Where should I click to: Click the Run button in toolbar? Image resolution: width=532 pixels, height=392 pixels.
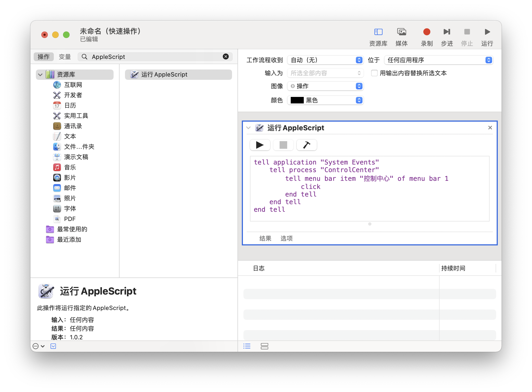point(487,32)
